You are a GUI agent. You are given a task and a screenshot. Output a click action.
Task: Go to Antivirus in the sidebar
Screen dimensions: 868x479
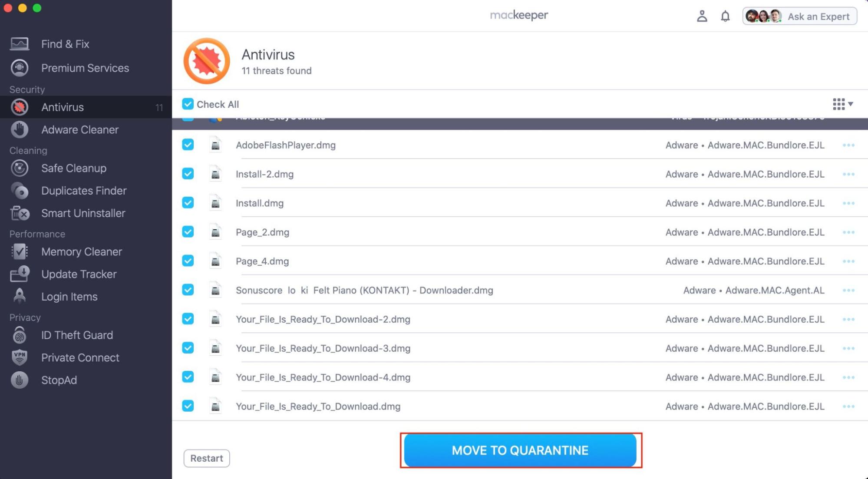(x=86, y=107)
